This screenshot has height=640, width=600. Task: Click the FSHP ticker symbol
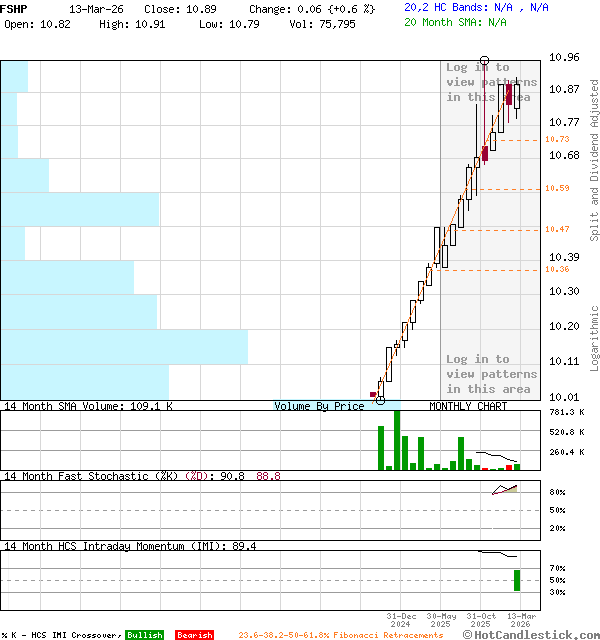click(15, 8)
